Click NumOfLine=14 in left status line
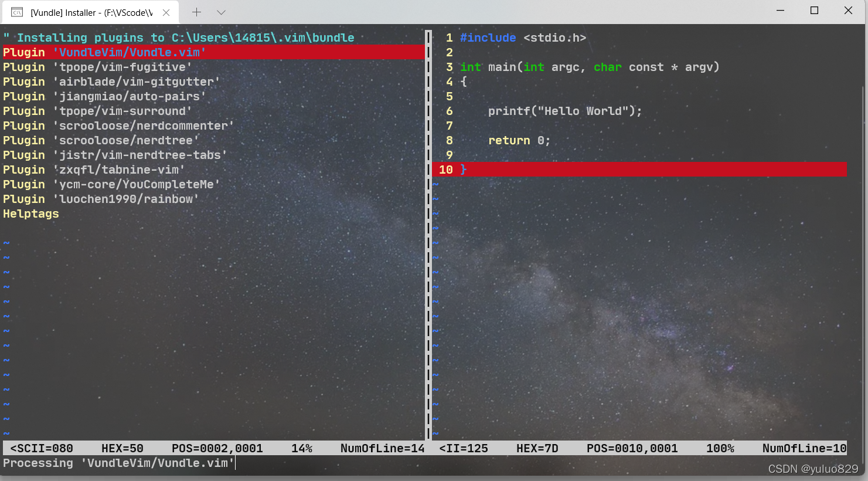868x481 pixels. pos(382,448)
